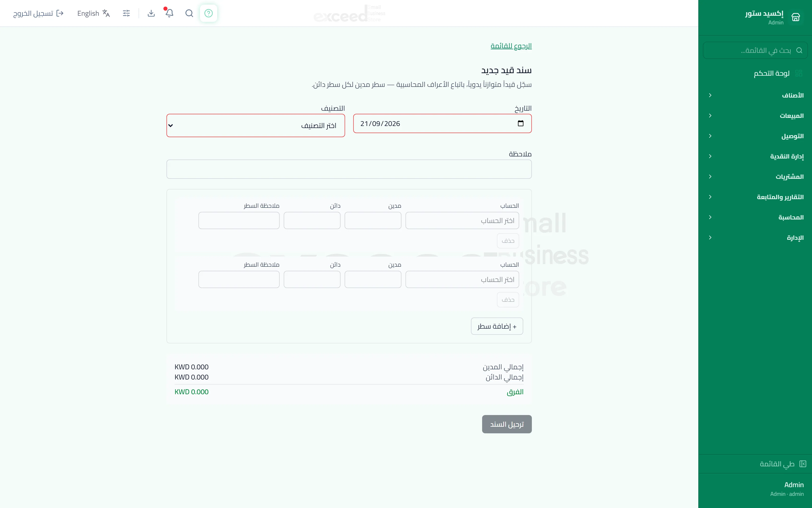812x508 pixels.
Task: Click first row دائن credit field
Action: [312, 220]
